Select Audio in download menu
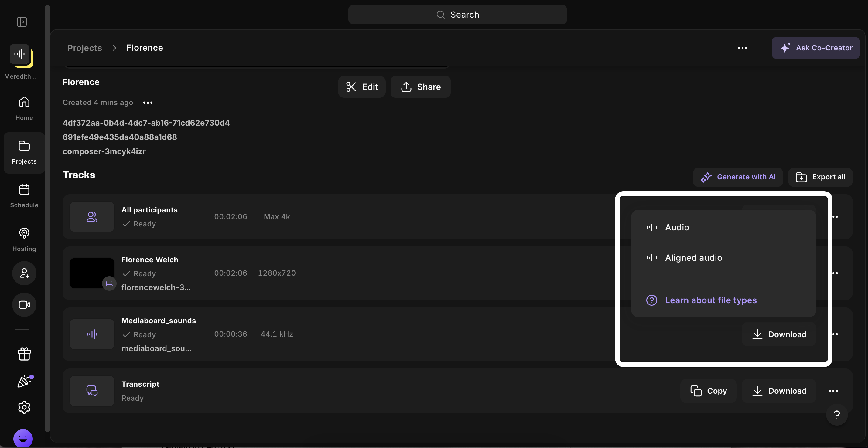 [x=723, y=227]
